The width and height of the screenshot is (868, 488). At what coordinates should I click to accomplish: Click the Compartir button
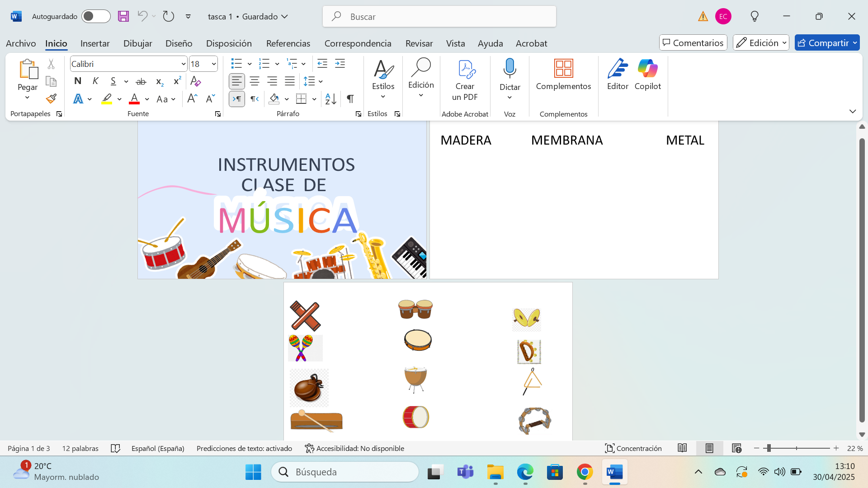823,43
